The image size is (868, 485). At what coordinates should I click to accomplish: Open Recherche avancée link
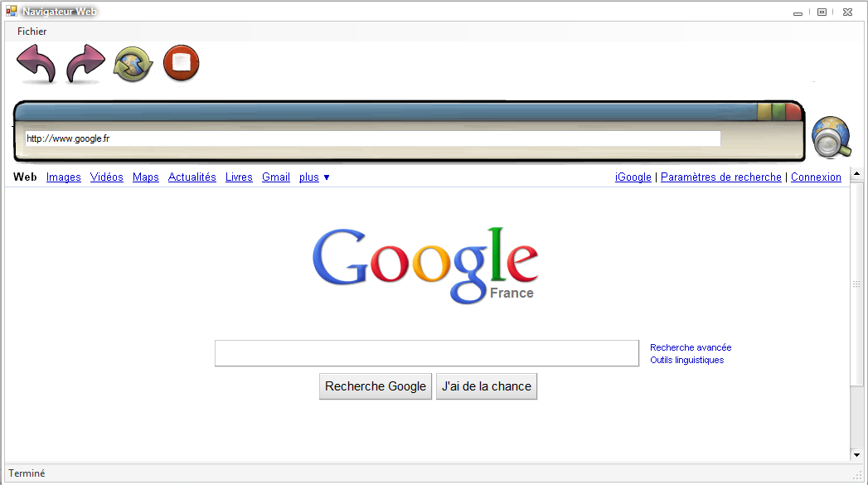pyautogui.click(x=691, y=347)
